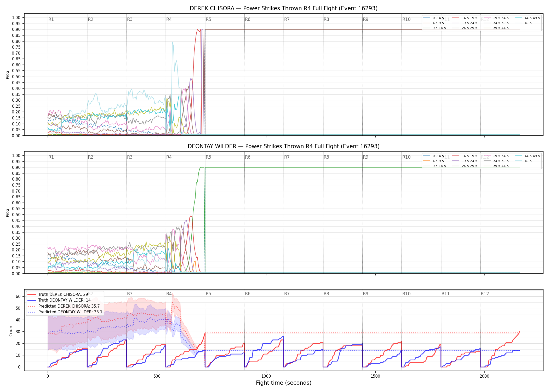Click the R5 round marker in Chisora chart
This screenshot has height=392, width=549.
pos(208,19)
